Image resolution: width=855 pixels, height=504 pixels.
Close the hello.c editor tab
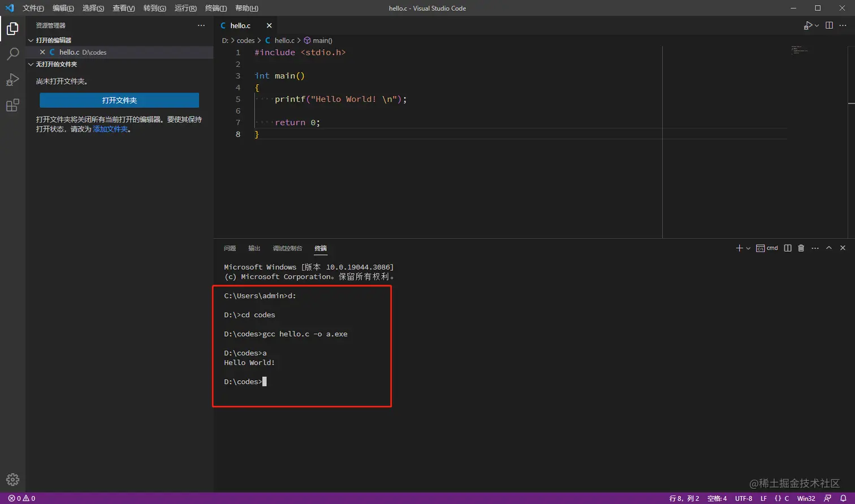269,25
